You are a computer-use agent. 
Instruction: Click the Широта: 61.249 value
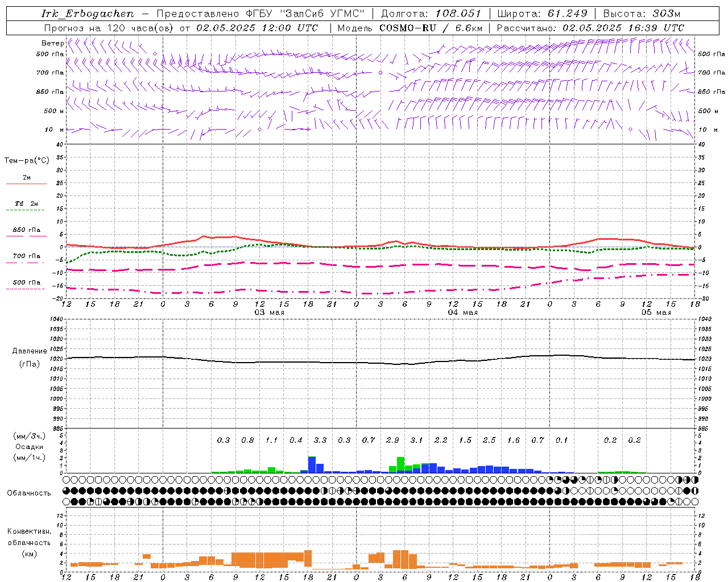(543, 14)
